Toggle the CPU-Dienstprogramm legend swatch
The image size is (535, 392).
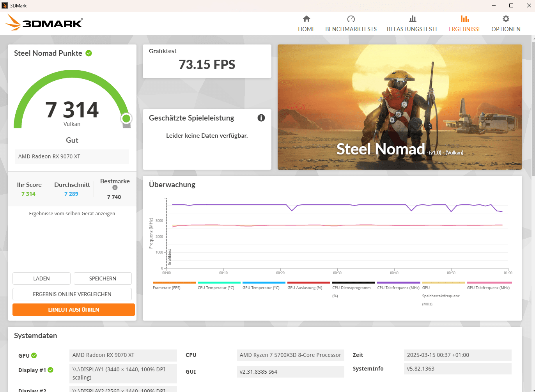pyautogui.click(x=353, y=282)
